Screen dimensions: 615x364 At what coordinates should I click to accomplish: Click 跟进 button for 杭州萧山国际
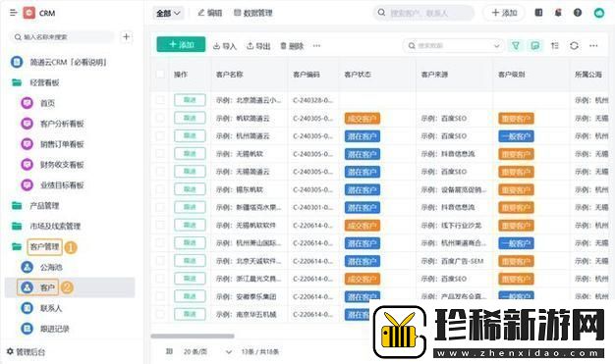(x=190, y=243)
